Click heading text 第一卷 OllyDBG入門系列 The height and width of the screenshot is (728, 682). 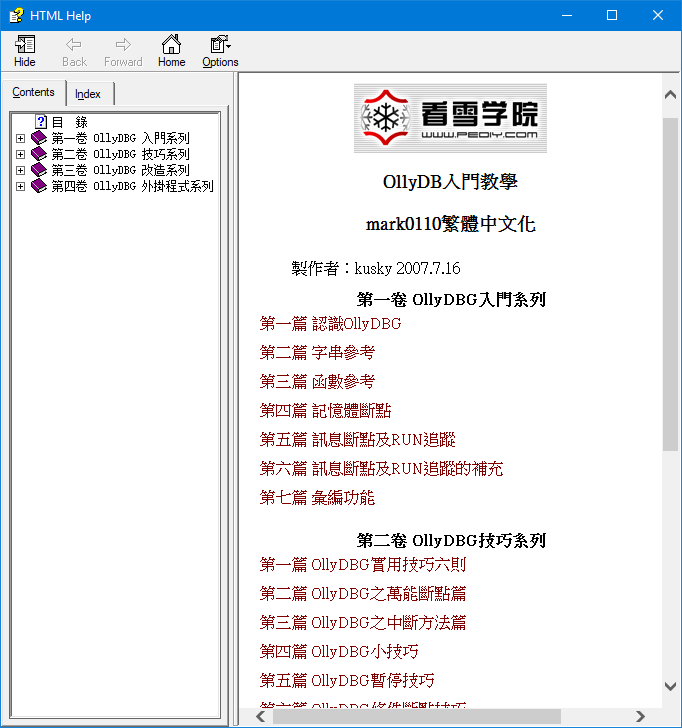pos(451,300)
